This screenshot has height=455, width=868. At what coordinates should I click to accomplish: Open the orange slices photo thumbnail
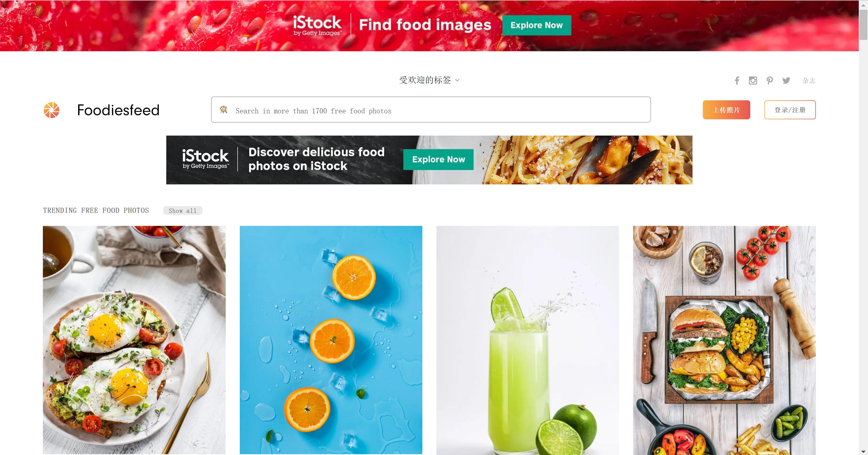point(331,340)
